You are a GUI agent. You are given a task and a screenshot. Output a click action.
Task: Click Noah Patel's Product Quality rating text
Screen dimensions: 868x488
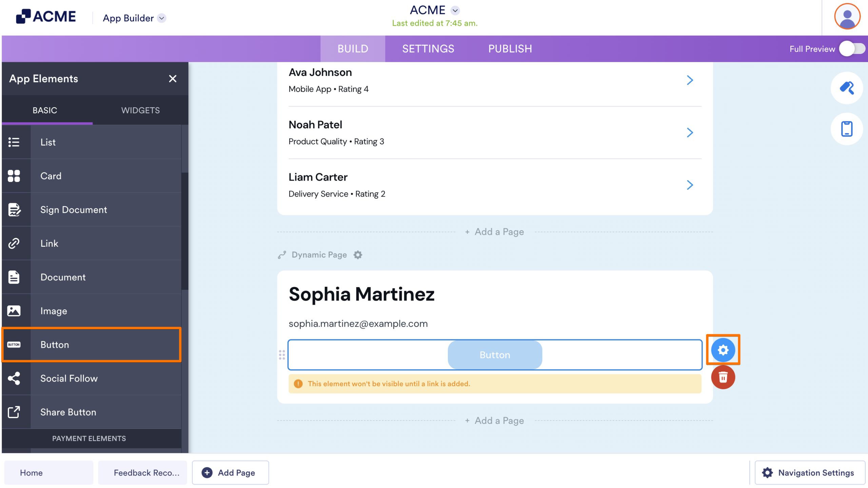click(x=336, y=142)
